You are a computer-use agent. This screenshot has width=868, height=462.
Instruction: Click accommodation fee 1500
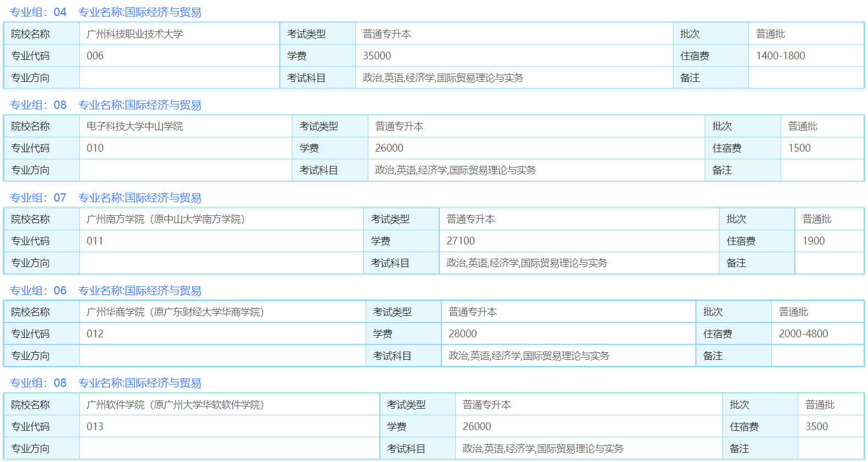pos(799,148)
